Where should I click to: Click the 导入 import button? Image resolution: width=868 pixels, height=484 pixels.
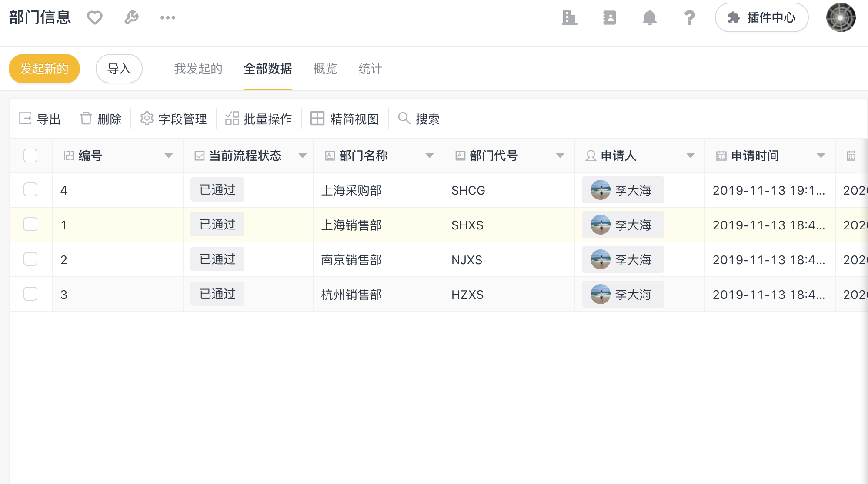[119, 69]
